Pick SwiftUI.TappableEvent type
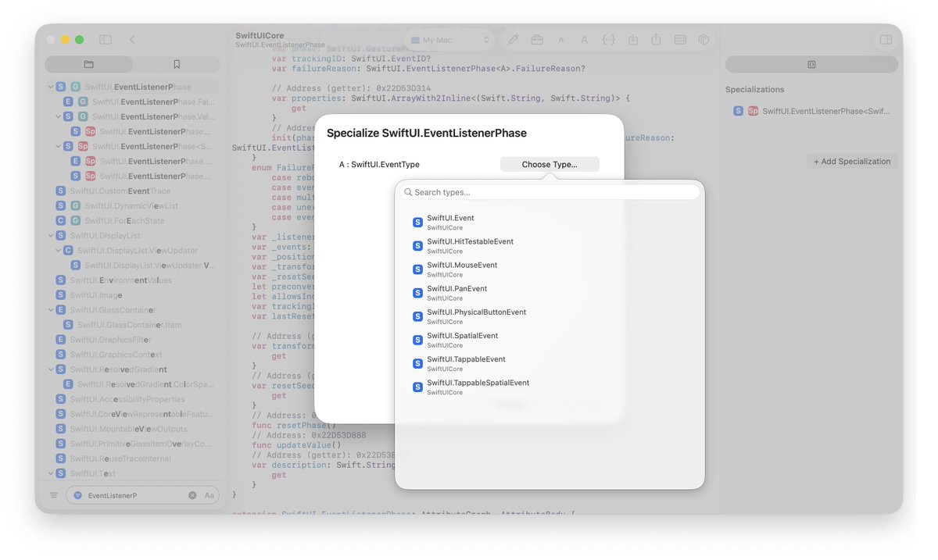This screenshot has width=938, height=560. (550, 363)
